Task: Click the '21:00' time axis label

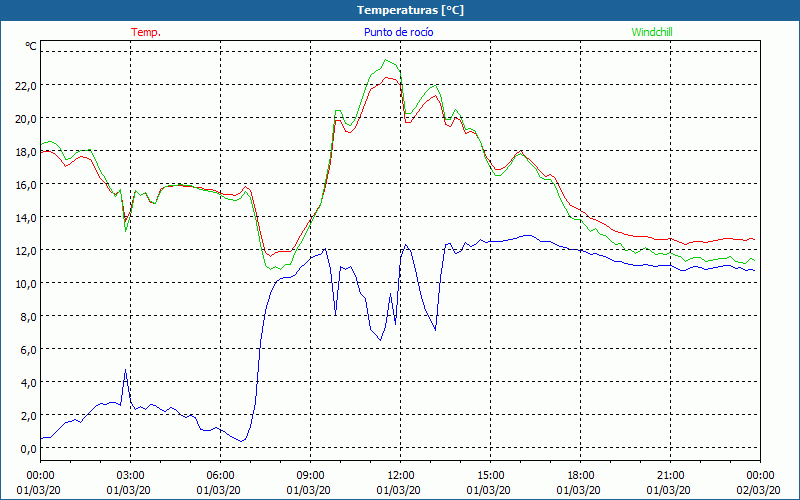Action: click(x=670, y=476)
